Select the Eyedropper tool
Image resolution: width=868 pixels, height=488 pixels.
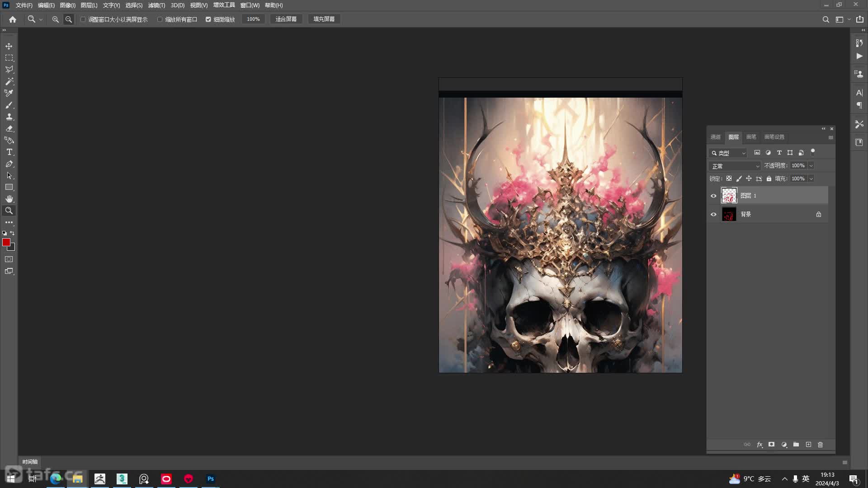point(9,93)
